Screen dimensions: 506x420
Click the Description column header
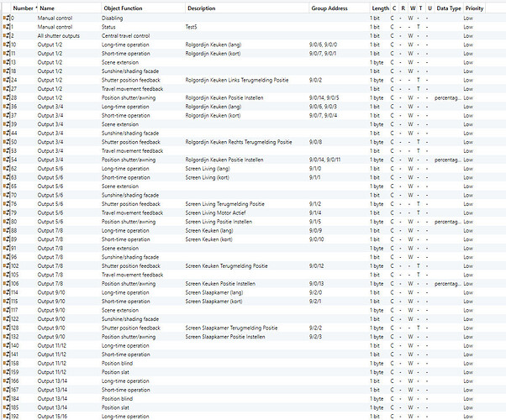(x=202, y=8)
